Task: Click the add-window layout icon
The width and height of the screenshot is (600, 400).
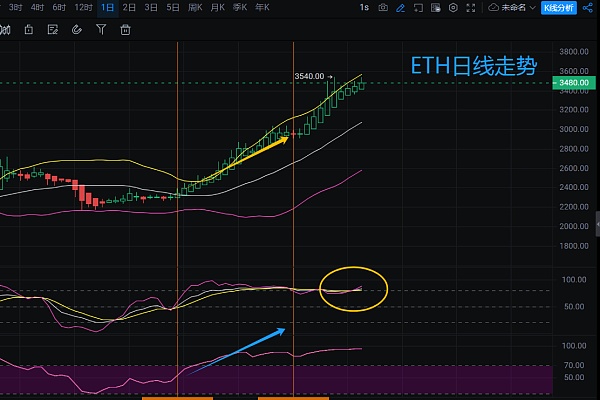Action: [x=418, y=8]
